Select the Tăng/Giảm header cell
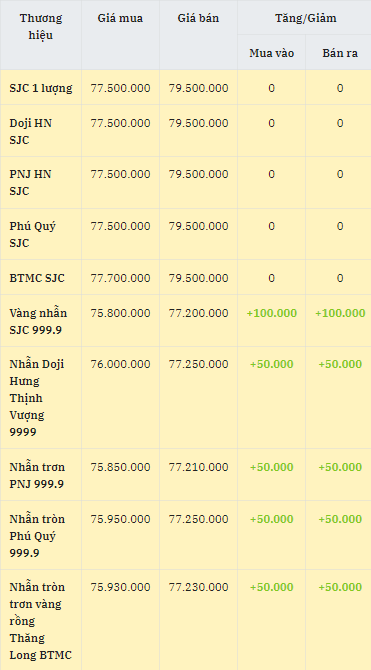The image size is (371, 670). click(306, 18)
